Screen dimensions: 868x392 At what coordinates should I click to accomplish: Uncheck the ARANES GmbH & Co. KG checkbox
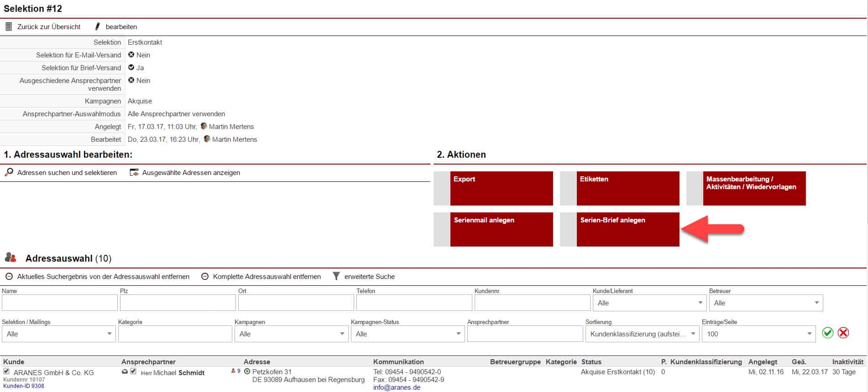point(6,371)
